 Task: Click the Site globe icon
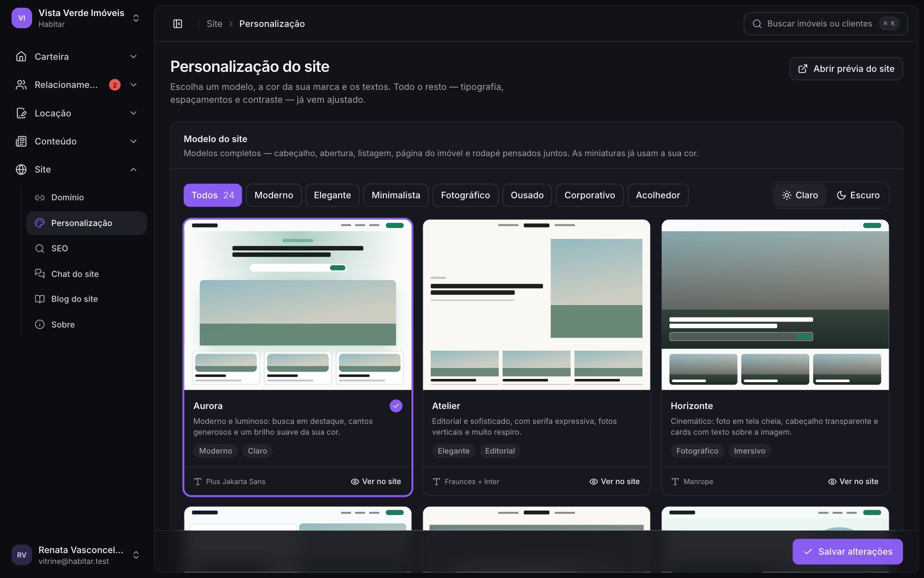pos(21,169)
